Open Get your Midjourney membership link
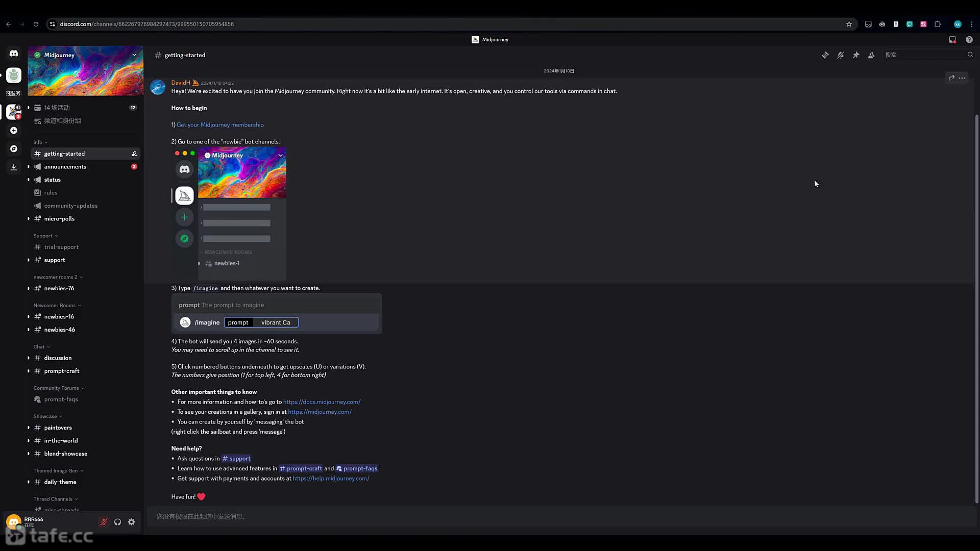This screenshot has width=980, height=551. pos(220,125)
